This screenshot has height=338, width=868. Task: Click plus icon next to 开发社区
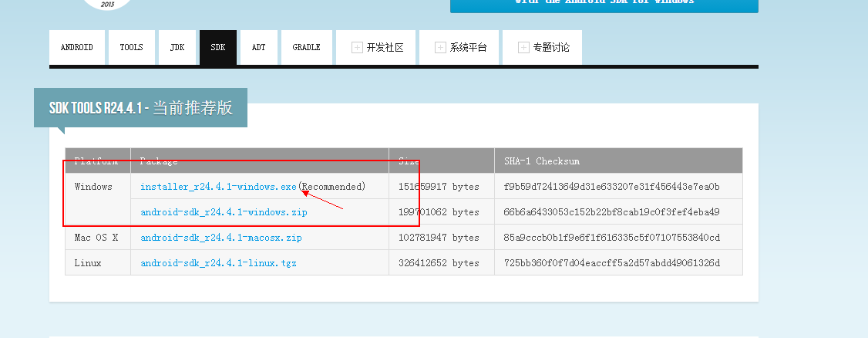pyautogui.click(x=357, y=48)
